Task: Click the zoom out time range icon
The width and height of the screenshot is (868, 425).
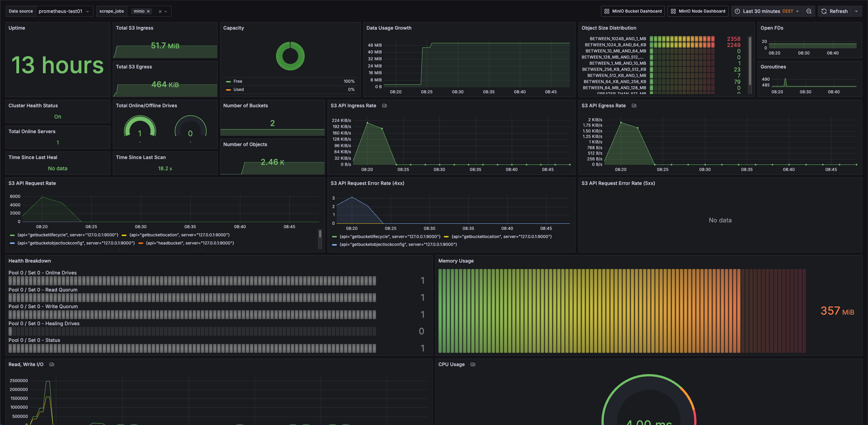Action: [809, 11]
